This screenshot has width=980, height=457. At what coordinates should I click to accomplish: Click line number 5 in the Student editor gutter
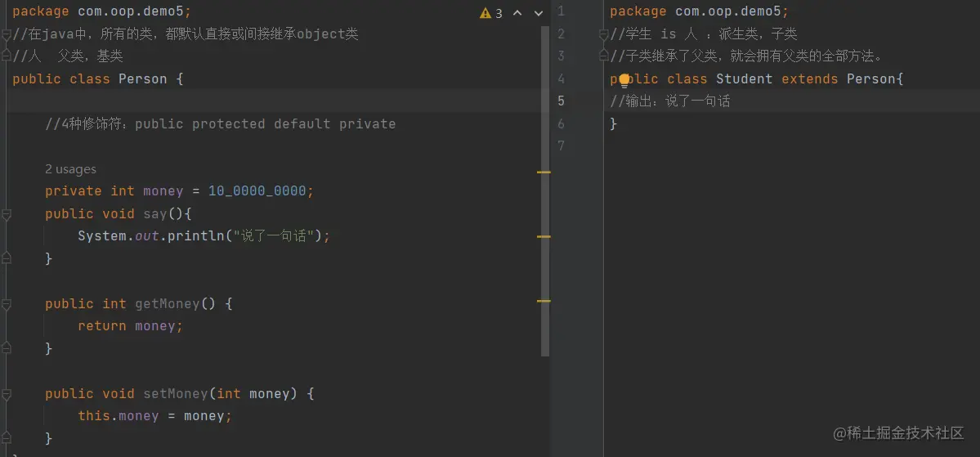(x=561, y=101)
